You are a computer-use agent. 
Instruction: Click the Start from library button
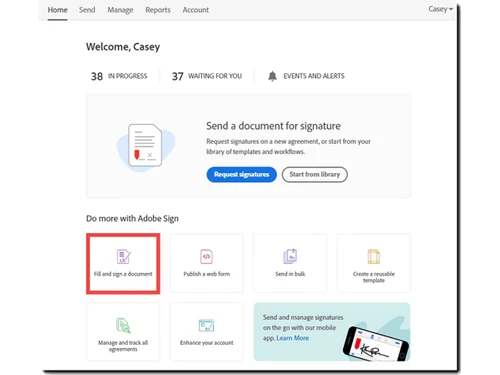[315, 174]
